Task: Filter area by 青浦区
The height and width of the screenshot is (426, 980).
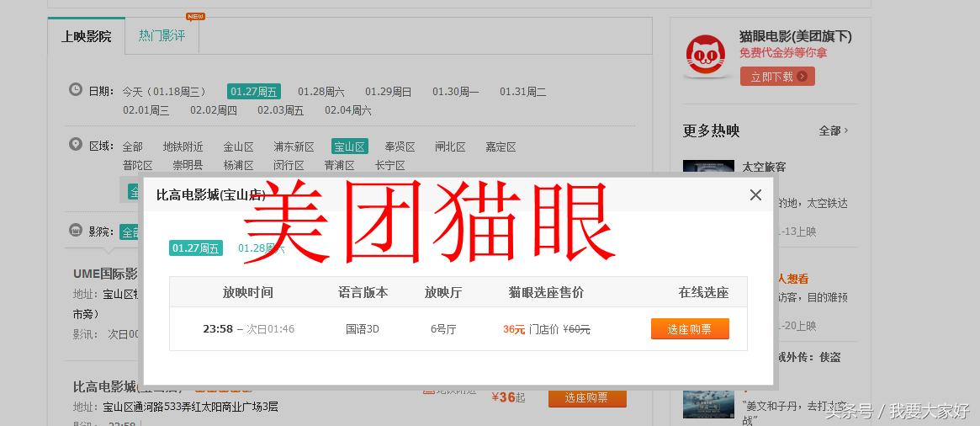Action: pos(339,166)
